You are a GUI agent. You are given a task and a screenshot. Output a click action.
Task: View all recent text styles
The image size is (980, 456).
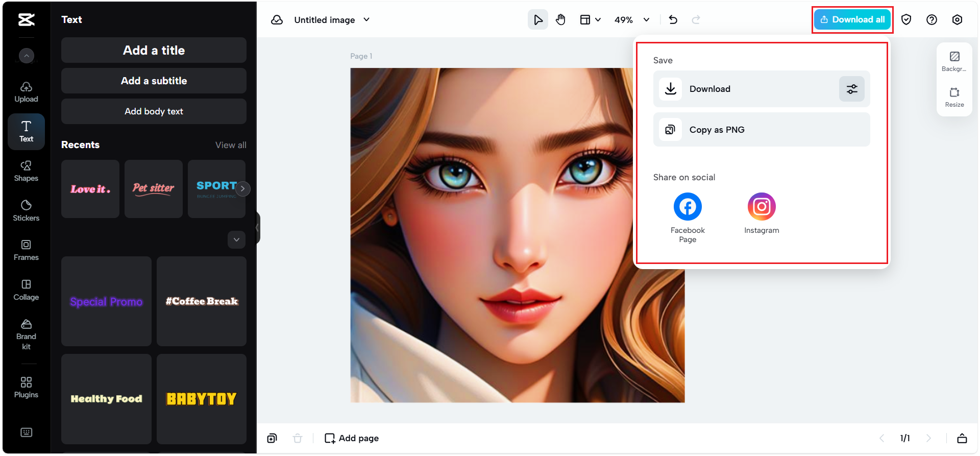pos(231,145)
